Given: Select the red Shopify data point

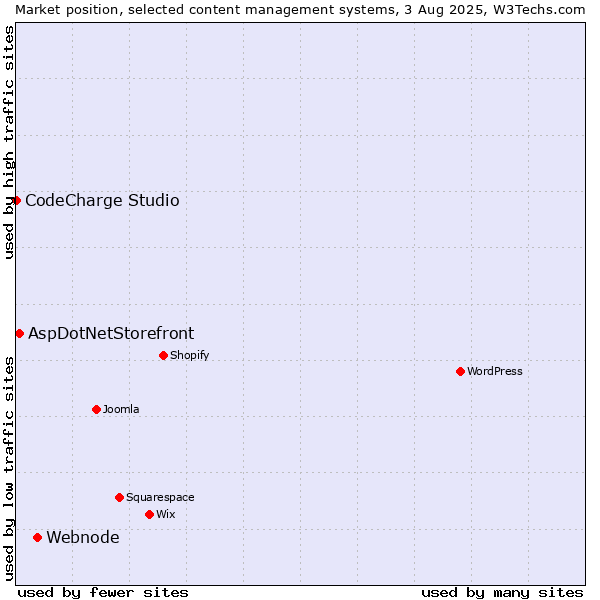Looking at the screenshot, I should [x=163, y=355].
